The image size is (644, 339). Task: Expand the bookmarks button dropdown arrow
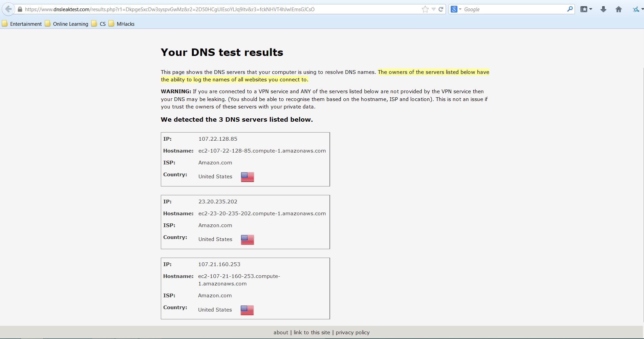click(x=591, y=9)
